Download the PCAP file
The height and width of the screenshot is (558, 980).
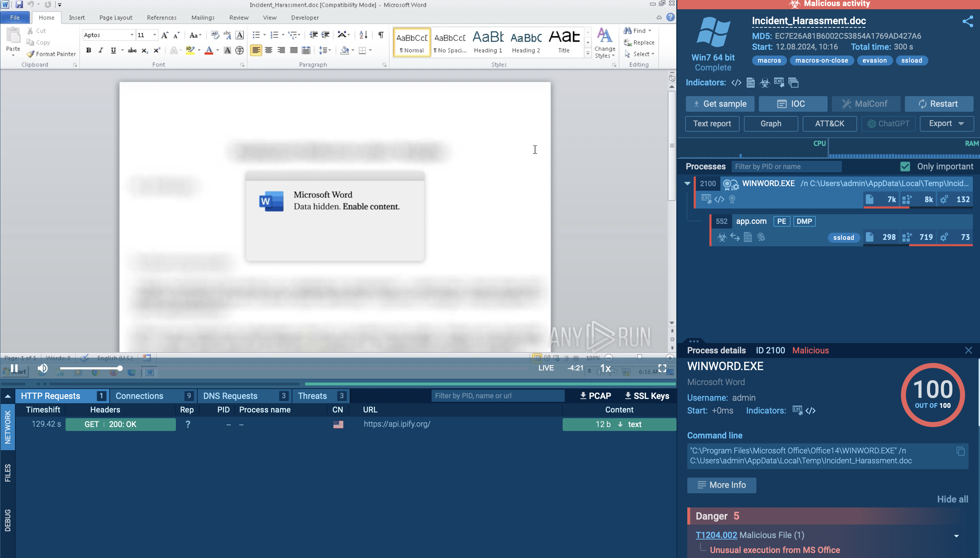point(595,396)
